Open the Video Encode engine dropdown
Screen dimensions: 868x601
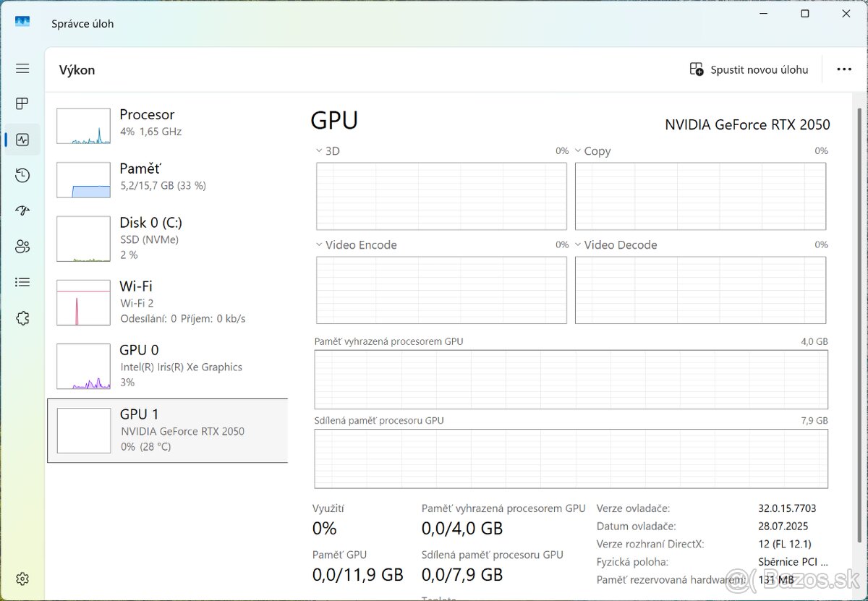[320, 245]
